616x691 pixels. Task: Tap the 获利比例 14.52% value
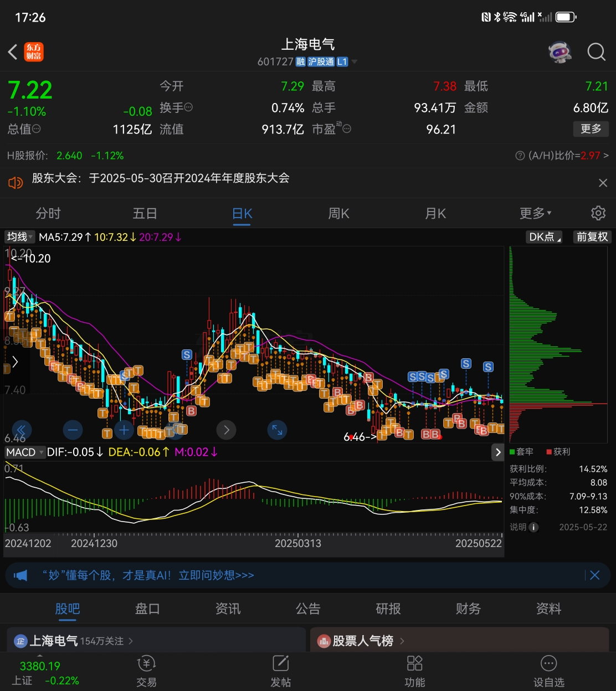point(593,469)
